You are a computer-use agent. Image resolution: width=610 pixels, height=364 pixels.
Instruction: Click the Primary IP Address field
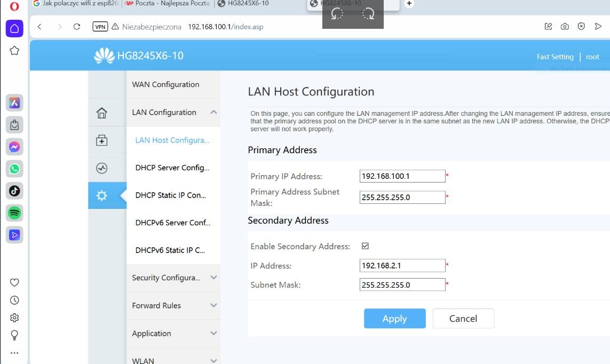[x=402, y=176]
